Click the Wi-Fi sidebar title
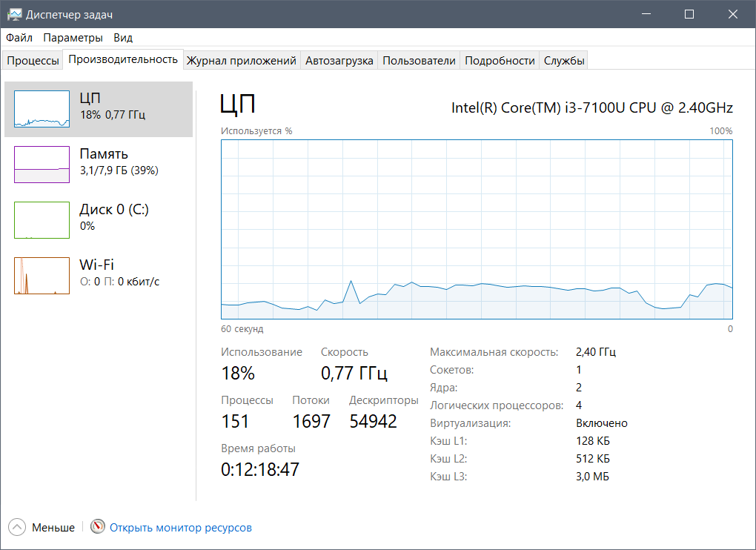The image size is (756, 550). [96, 265]
